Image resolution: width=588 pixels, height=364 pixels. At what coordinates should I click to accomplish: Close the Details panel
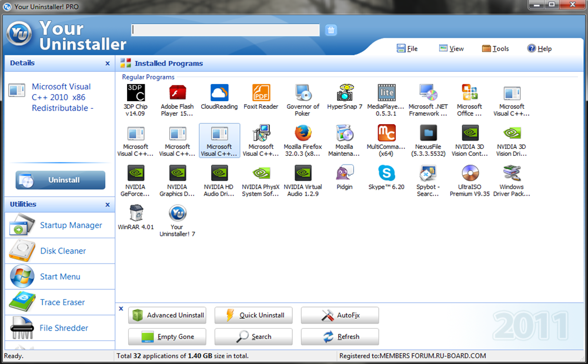click(108, 64)
